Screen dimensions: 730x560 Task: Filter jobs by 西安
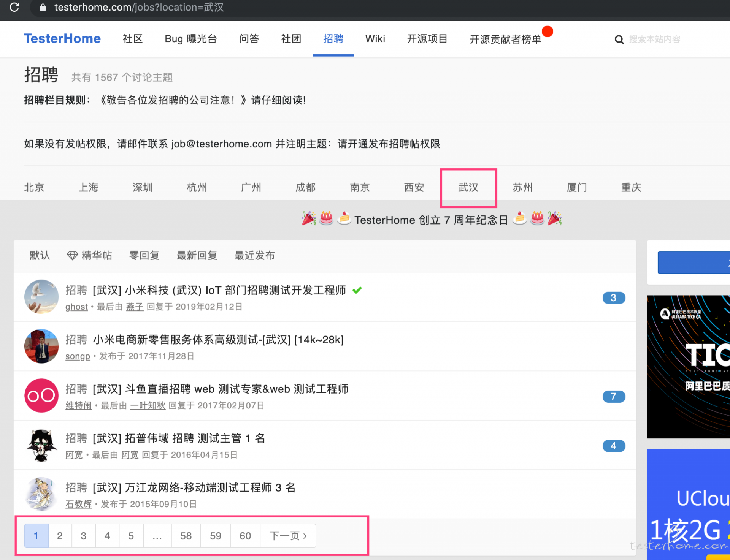tap(414, 188)
